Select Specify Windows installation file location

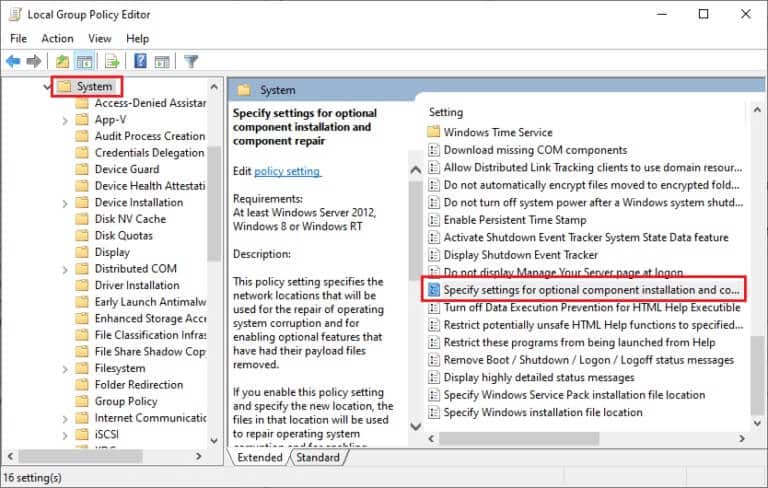[535, 413]
